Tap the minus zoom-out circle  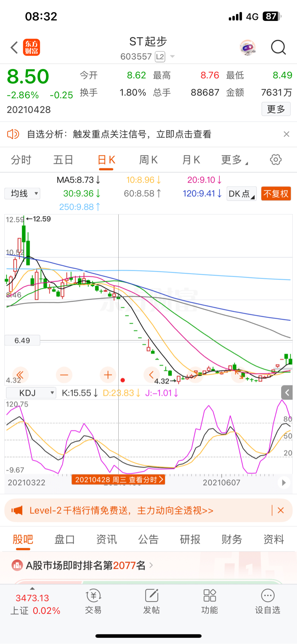coord(64,375)
